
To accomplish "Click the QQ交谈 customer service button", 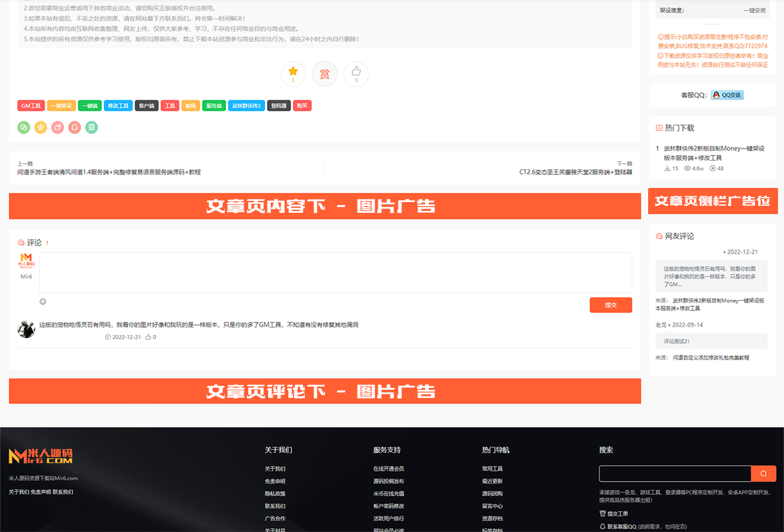I will tap(727, 95).
